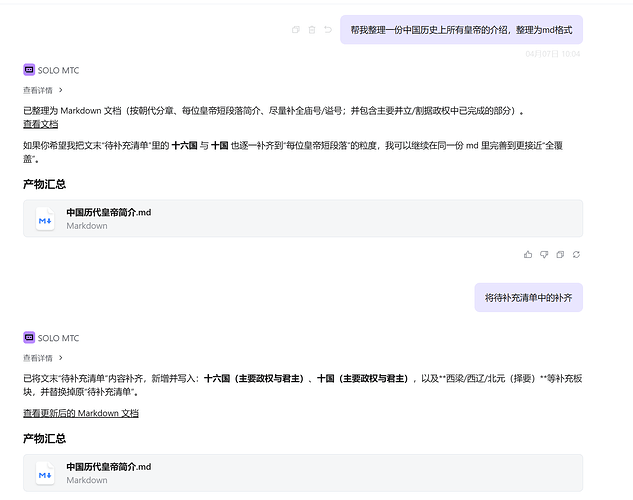Give thumbs up to the first response
The width and height of the screenshot is (633, 500).
[x=528, y=254]
